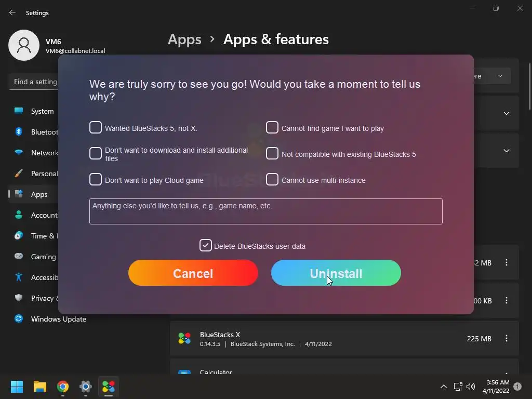This screenshot has height=399, width=532.
Task: Tick 'Don't want to download additional files'
Action: (x=96, y=153)
